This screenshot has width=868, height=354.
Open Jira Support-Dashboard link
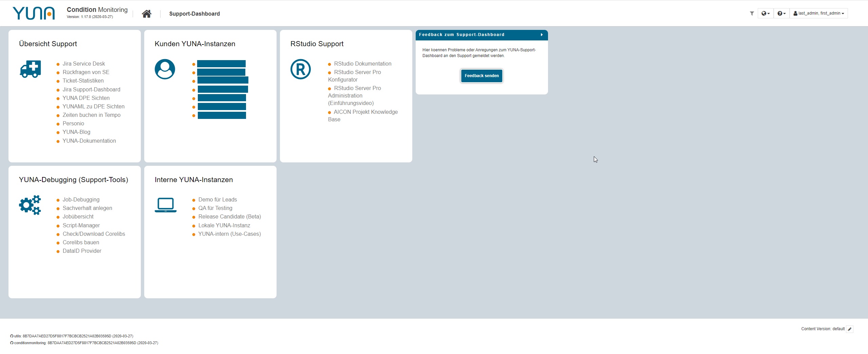(x=91, y=89)
